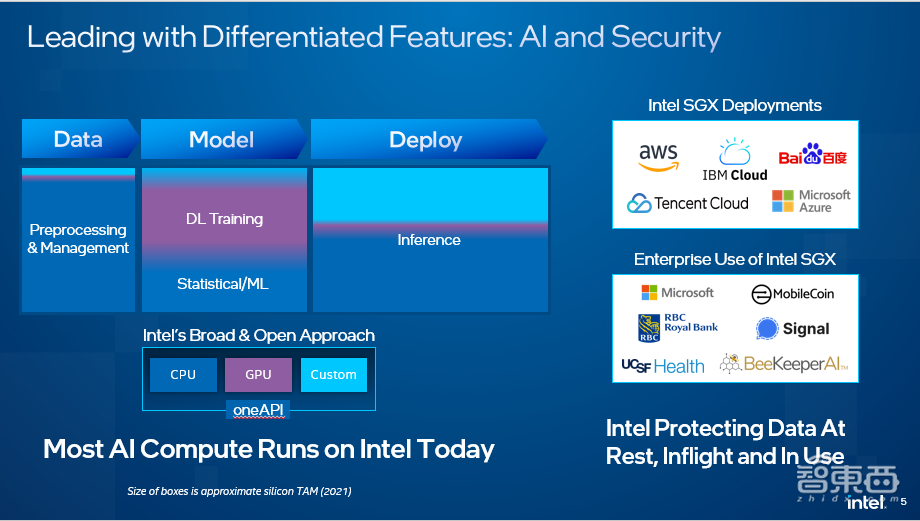Select the Signal logo

(793, 329)
